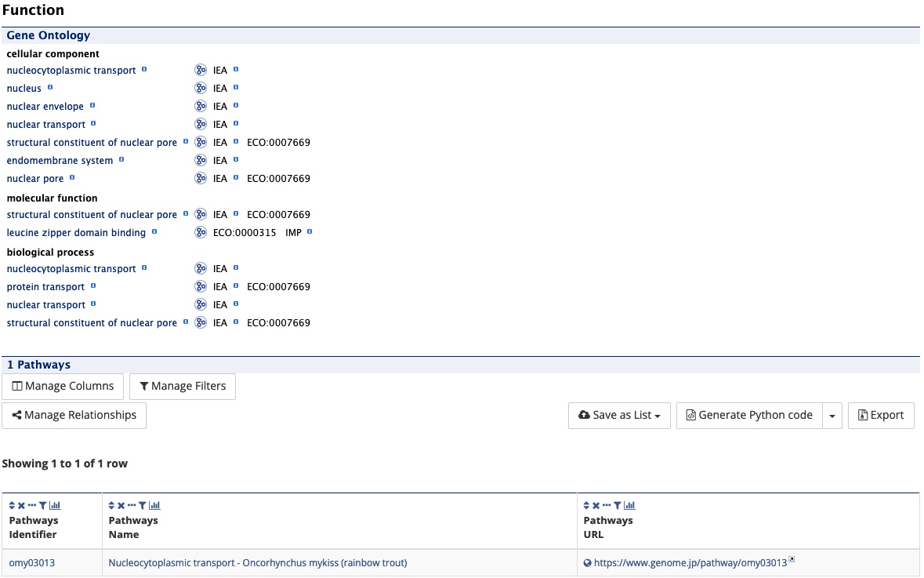Filter the Pathways URL column

pyautogui.click(x=617, y=505)
